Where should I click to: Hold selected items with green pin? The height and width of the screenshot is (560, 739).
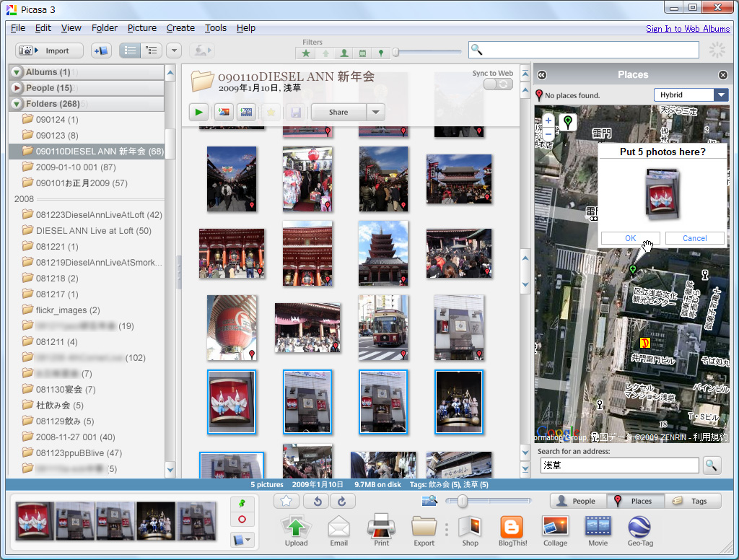click(x=242, y=504)
